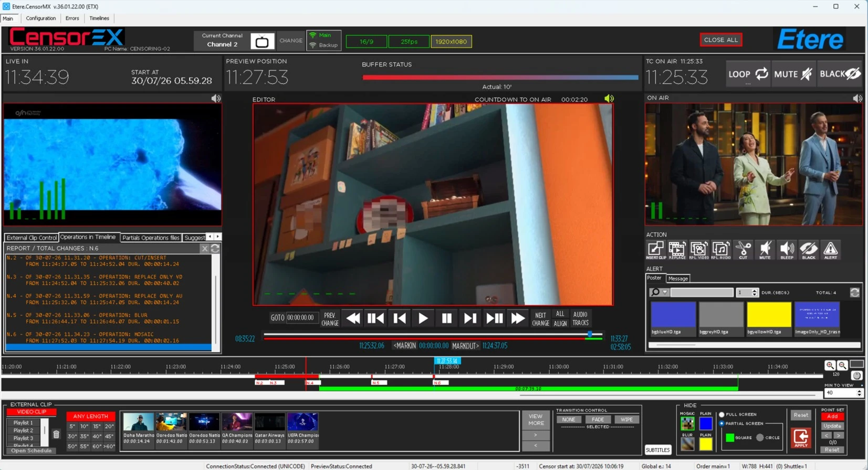Image resolution: width=868 pixels, height=470 pixels.
Task: Click the rewind playback button
Action: click(353, 318)
